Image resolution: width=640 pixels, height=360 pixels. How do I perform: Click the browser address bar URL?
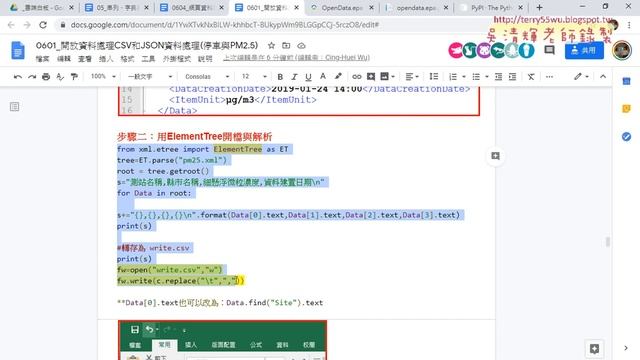tap(224, 25)
